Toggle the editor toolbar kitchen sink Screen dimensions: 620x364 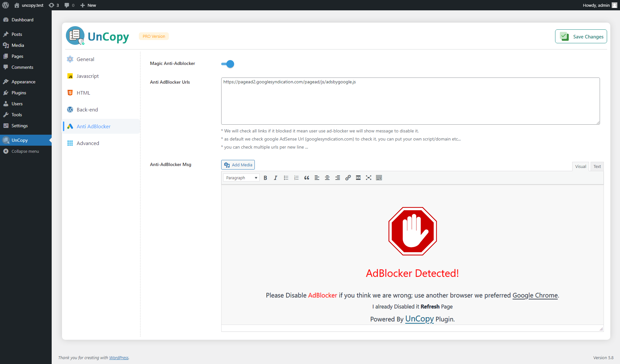coord(379,178)
